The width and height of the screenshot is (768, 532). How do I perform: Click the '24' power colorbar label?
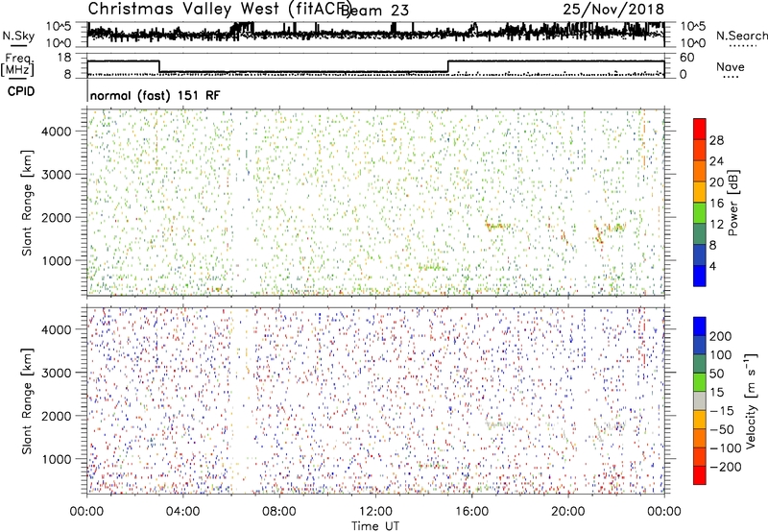[x=716, y=161]
